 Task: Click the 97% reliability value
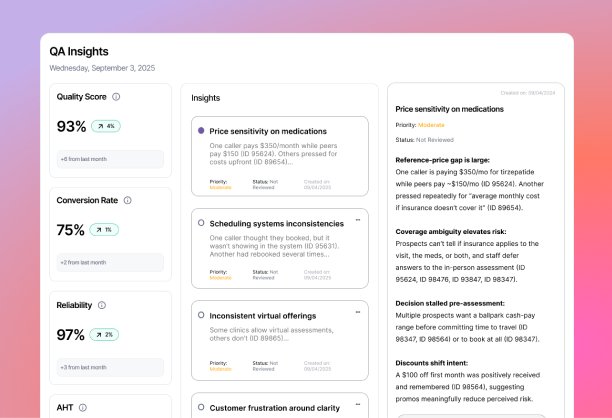click(x=71, y=335)
